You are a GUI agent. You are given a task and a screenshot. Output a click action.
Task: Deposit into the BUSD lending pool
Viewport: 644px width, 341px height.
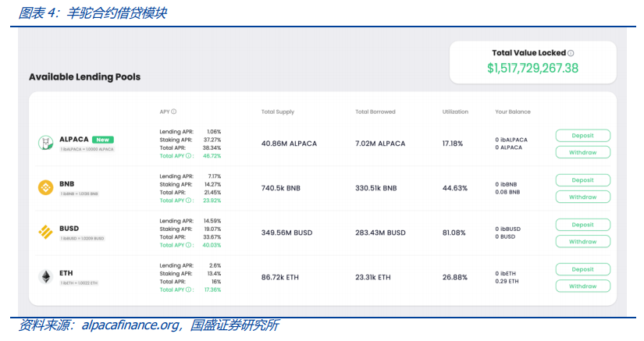tap(583, 225)
